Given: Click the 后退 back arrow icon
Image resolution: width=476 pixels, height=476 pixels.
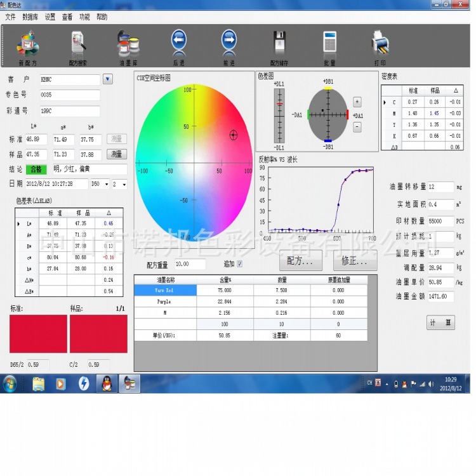Looking at the screenshot, I should tap(179, 42).
